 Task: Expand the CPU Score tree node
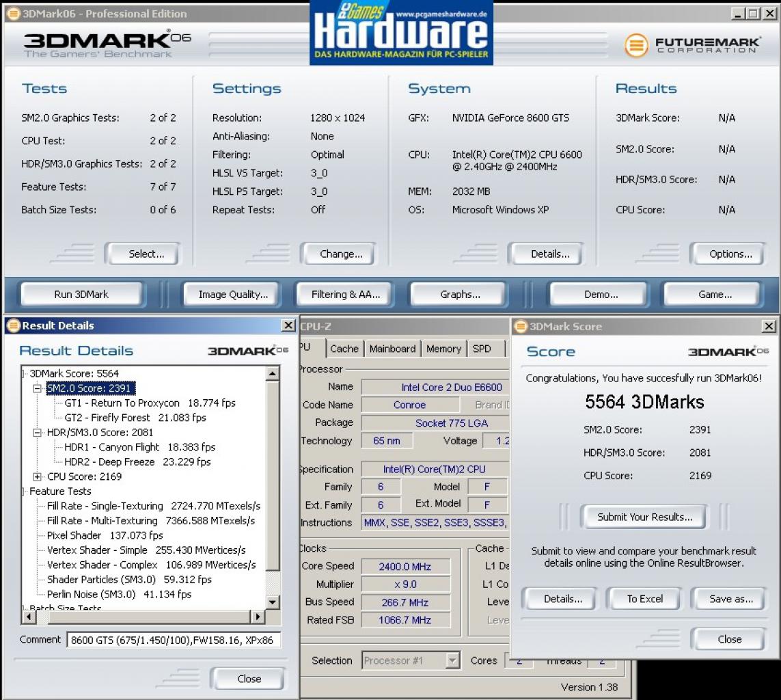[37, 476]
